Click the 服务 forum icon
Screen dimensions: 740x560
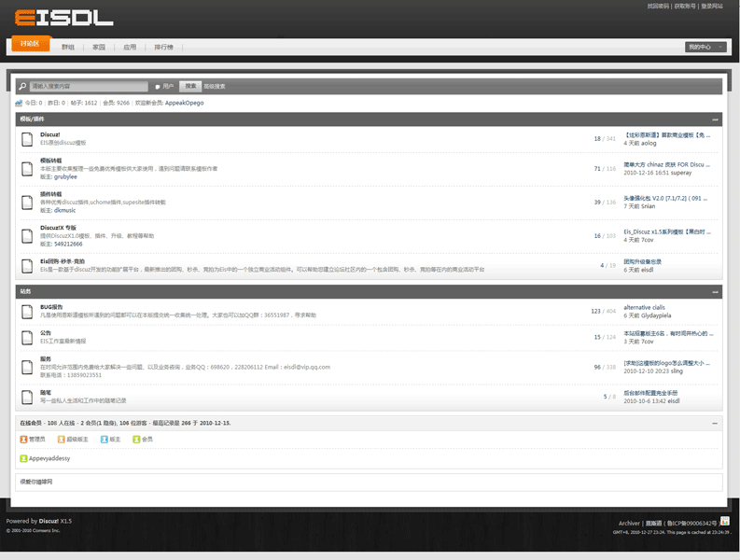(27, 367)
